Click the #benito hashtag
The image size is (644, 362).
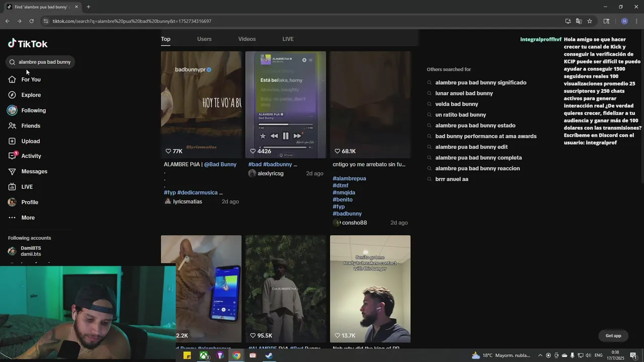[x=343, y=200]
